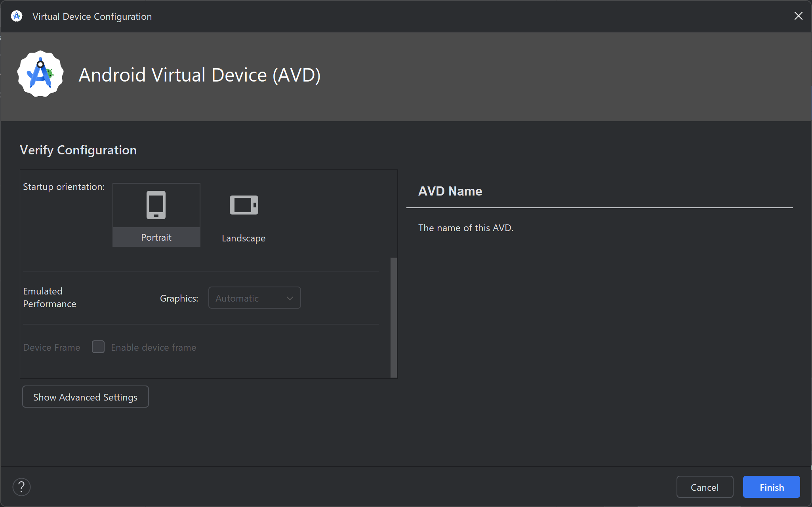Click the Verify Configuration heading

point(78,150)
